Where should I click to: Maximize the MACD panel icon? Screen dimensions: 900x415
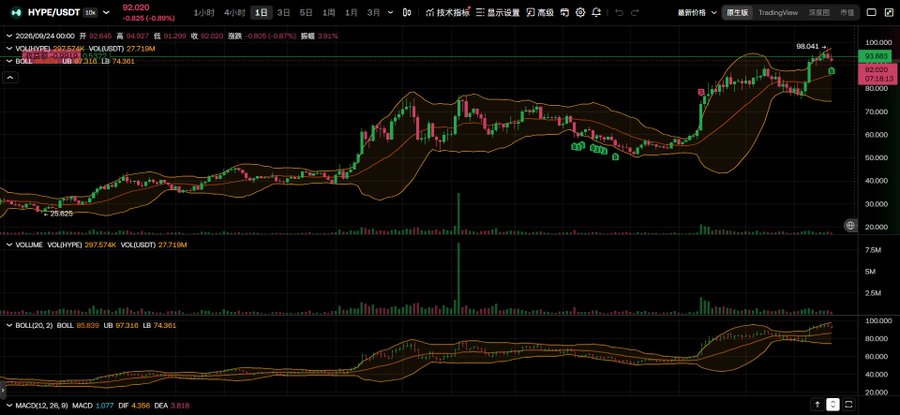tap(849, 404)
